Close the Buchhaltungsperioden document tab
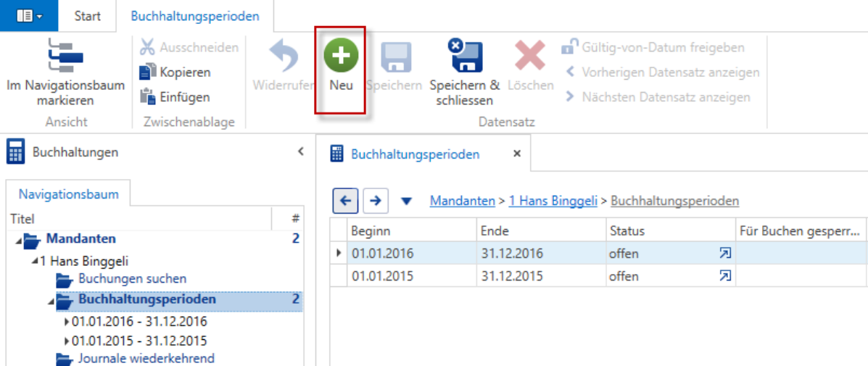Image resolution: width=868 pixels, height=366 pixels. click(x=517, y=154)
